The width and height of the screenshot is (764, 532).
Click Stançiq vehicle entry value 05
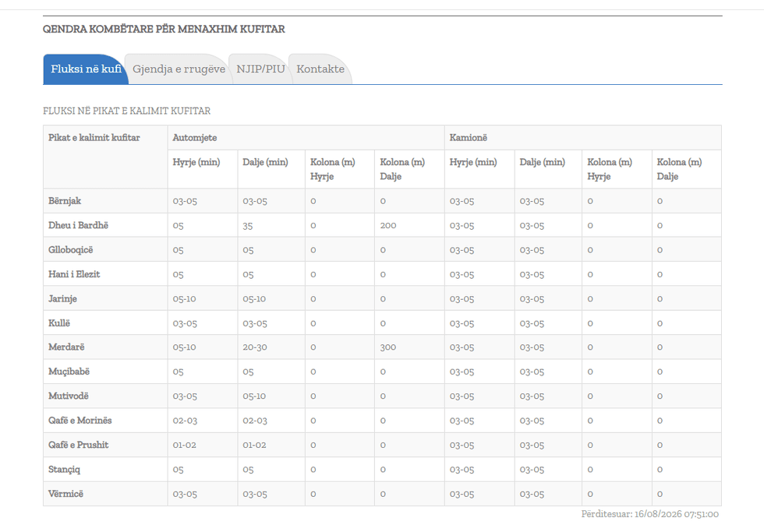tap(178, 470)
